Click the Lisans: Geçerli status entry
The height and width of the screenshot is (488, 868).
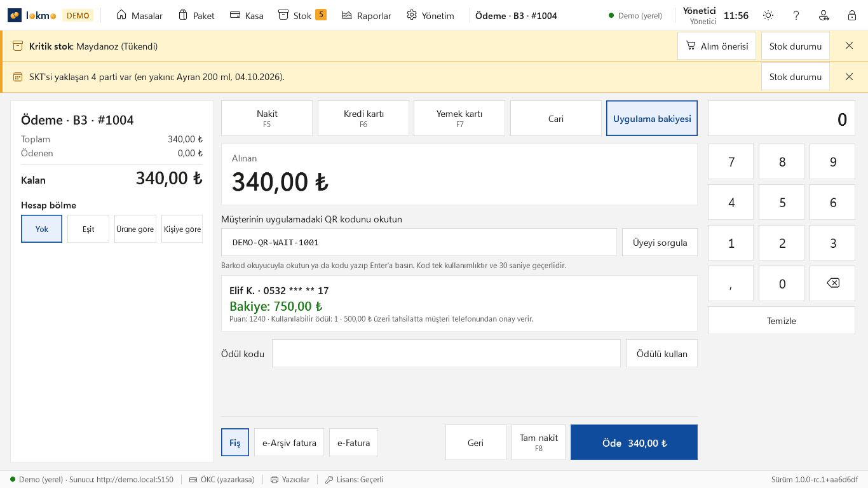point(354,480)
